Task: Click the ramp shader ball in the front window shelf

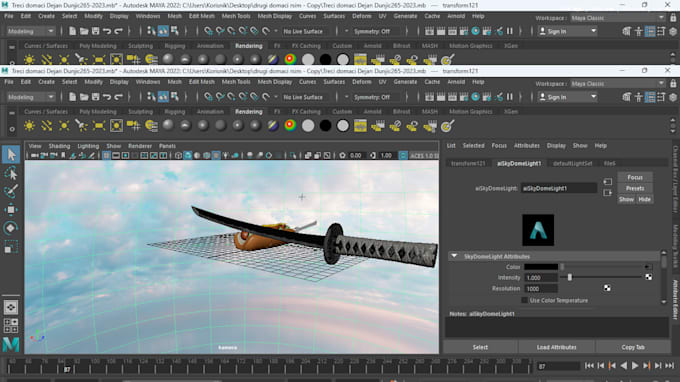Action: coord(290,126)
